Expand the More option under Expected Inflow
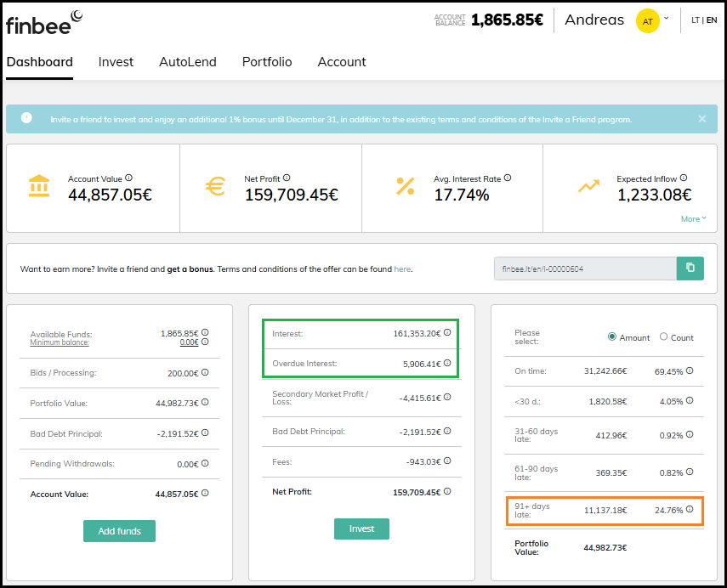This screenshot has height=588, width=727. click(x=693, y=219)
